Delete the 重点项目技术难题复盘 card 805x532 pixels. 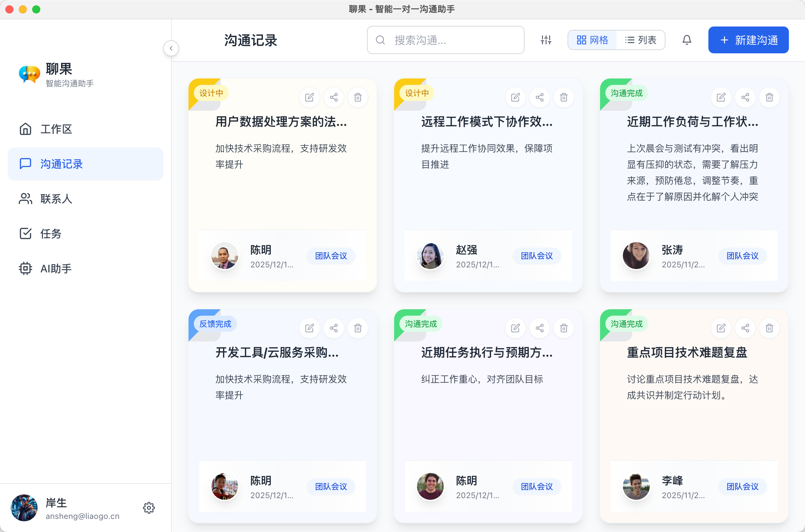pos(769,328)
